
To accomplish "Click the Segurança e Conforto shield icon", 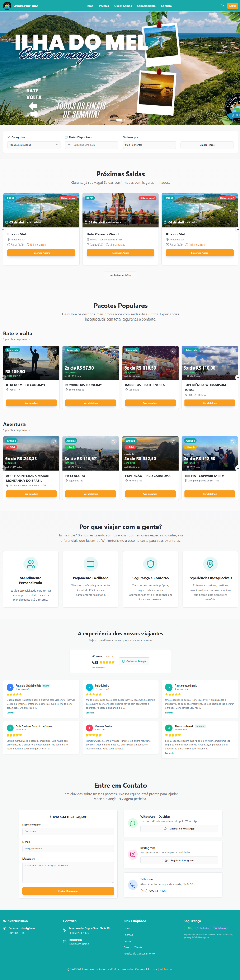I will (x=150, y=563).
